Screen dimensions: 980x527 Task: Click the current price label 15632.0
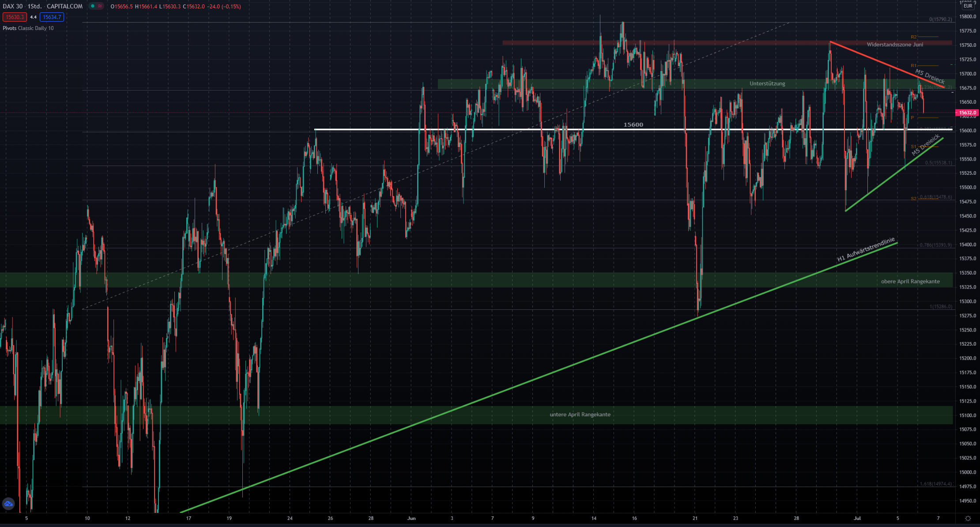pyautogui.click(x=967, y=113)
